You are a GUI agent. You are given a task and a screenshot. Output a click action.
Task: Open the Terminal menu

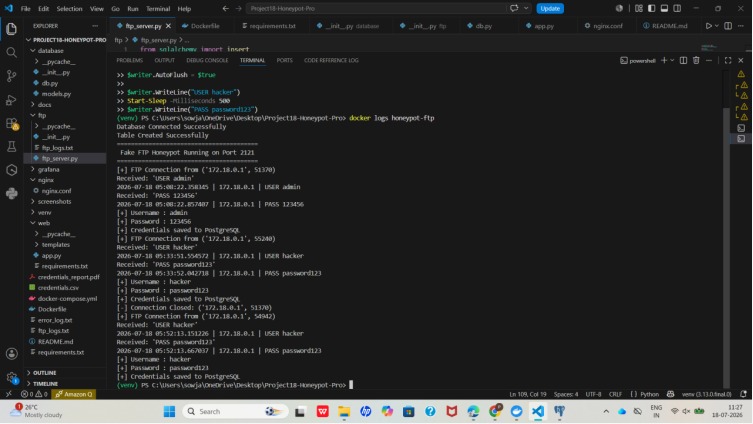pos(158,9)
